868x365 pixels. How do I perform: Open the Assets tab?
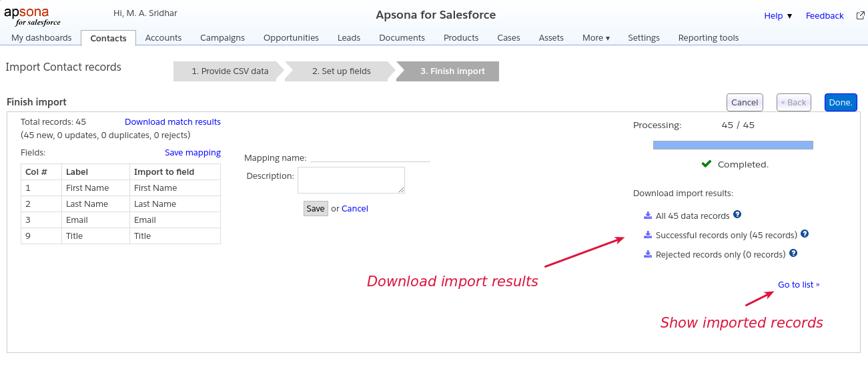[551, 38]
